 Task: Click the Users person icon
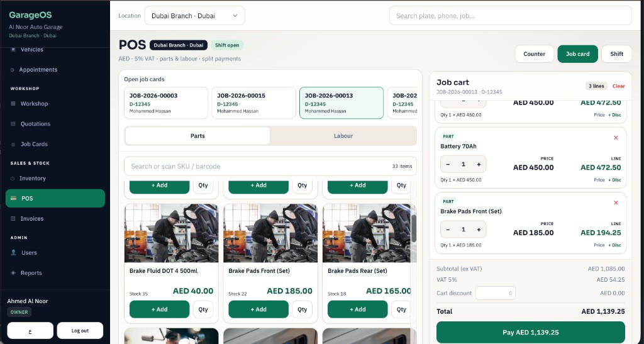coord(13,252)
